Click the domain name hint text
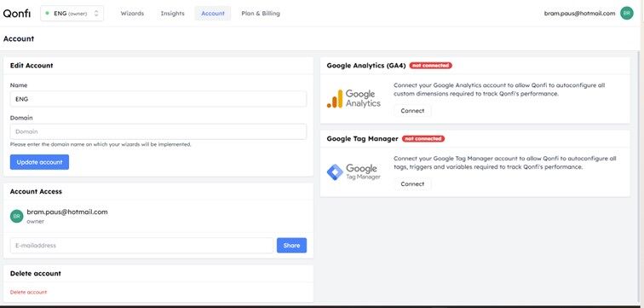The image size is (644, 308). (101, 145)
